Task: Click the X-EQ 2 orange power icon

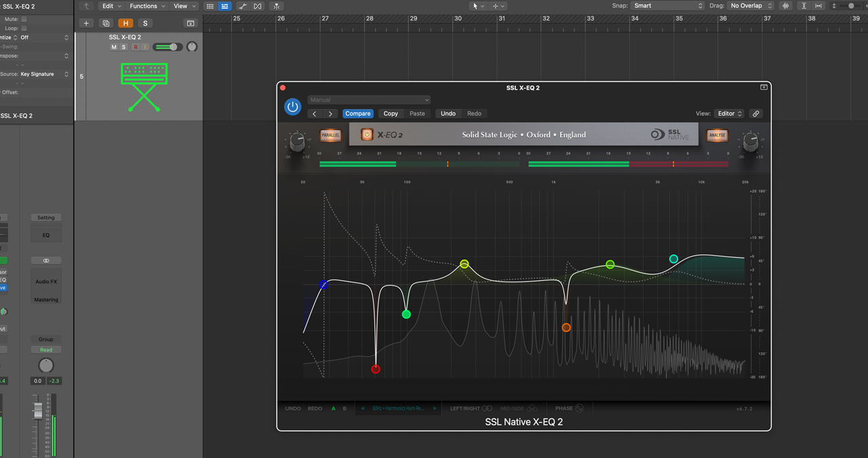Action: (x=367, y=134)
